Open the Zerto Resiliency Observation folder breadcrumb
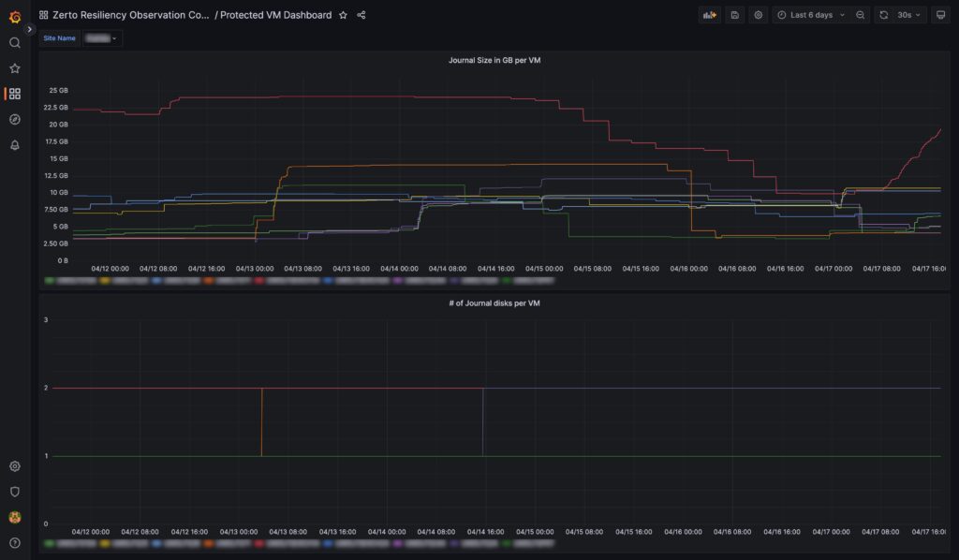Screen dimensions: 959x560 point(131,15)
